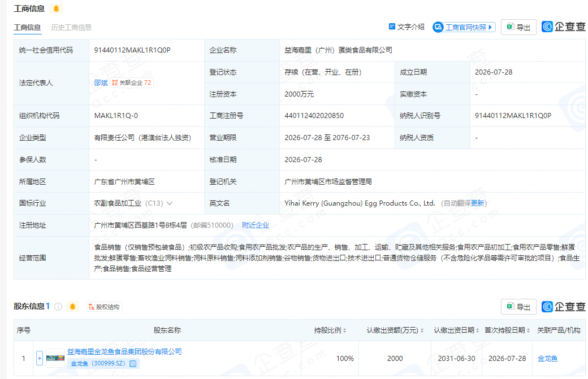Open 股权结构 equity structure button

click(x=104, y=307)
